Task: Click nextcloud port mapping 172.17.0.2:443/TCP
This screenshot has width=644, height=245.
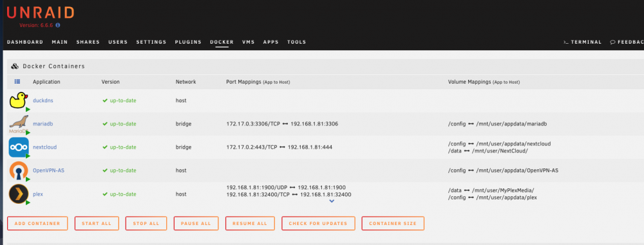Action: (252, 147)
